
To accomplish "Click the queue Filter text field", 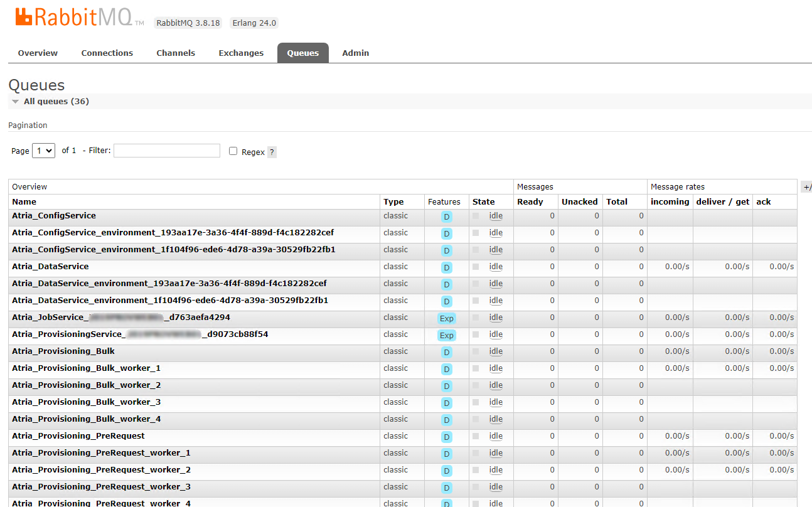I will [x=167, y=151].
